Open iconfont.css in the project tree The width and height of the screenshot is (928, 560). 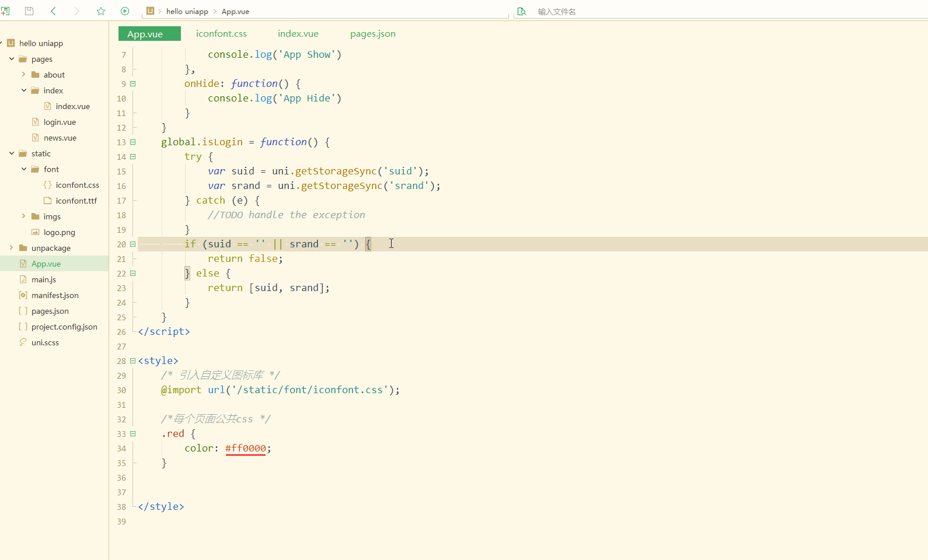point(78,185)
